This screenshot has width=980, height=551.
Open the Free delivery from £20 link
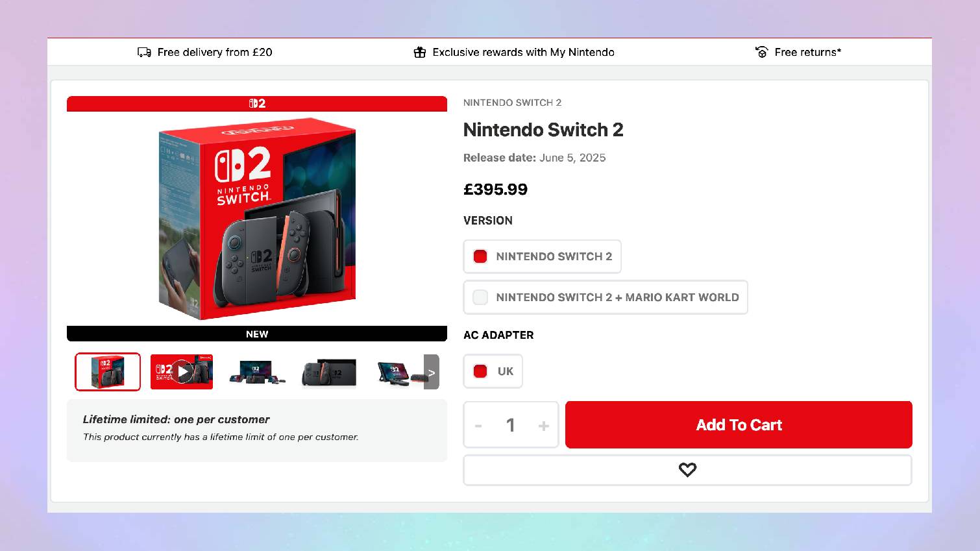tap(215, 53)
